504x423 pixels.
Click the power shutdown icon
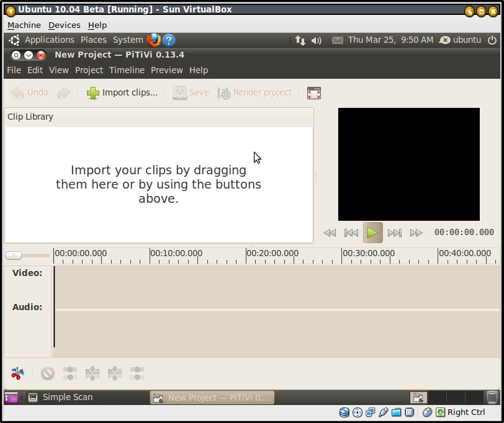[x=492, y=40]
